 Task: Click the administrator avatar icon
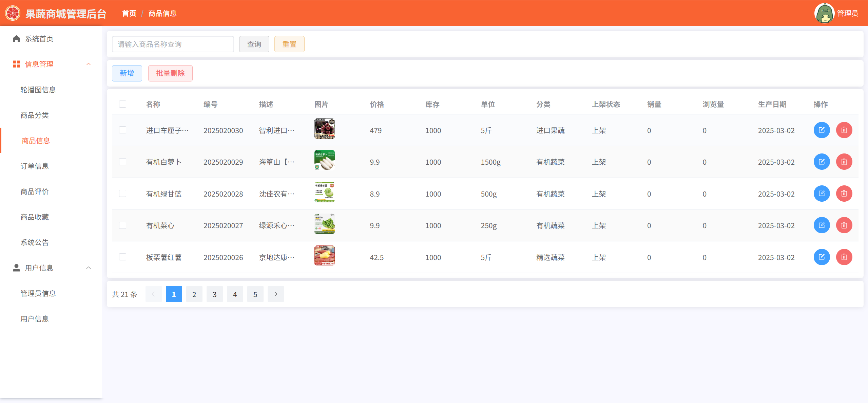click(x=824, y=13)
